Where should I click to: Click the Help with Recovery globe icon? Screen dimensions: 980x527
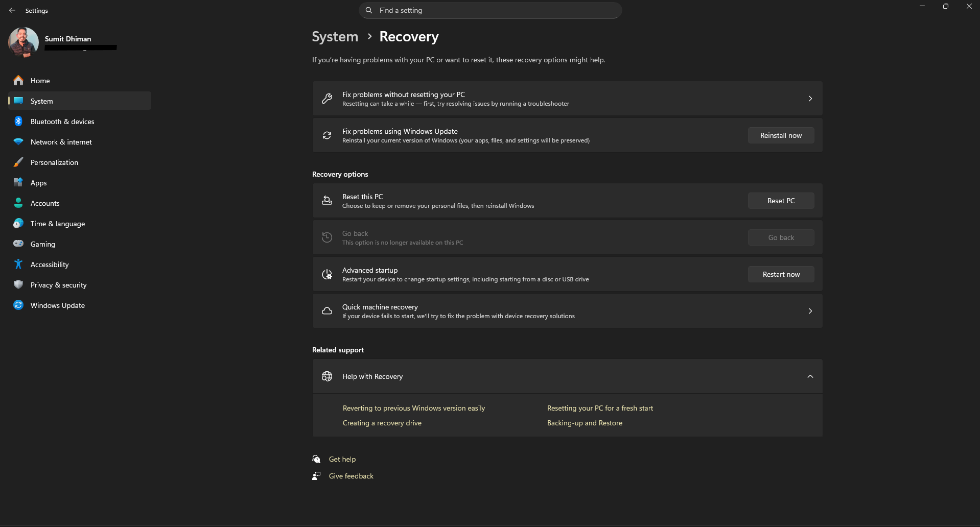(327, 376)
